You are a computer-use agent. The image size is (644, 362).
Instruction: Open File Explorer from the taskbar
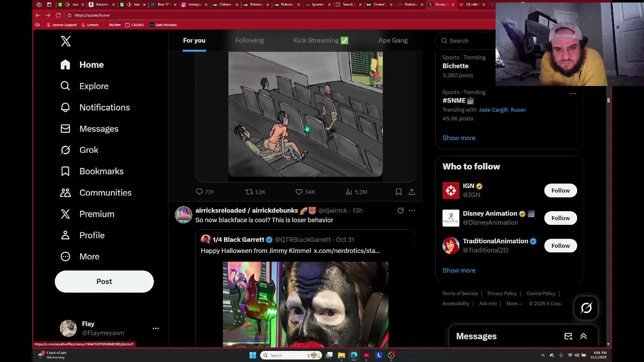click(x=341, y=355)
